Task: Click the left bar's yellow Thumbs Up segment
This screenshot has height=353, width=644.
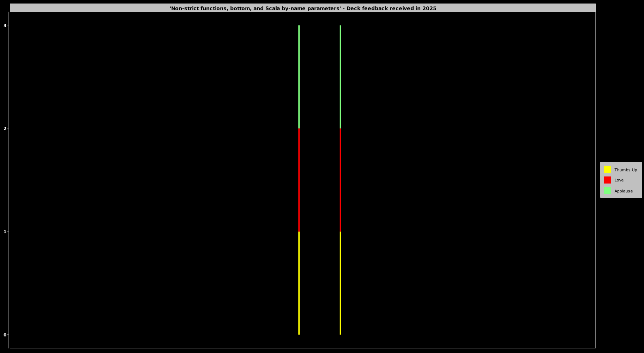Action: 299,283
